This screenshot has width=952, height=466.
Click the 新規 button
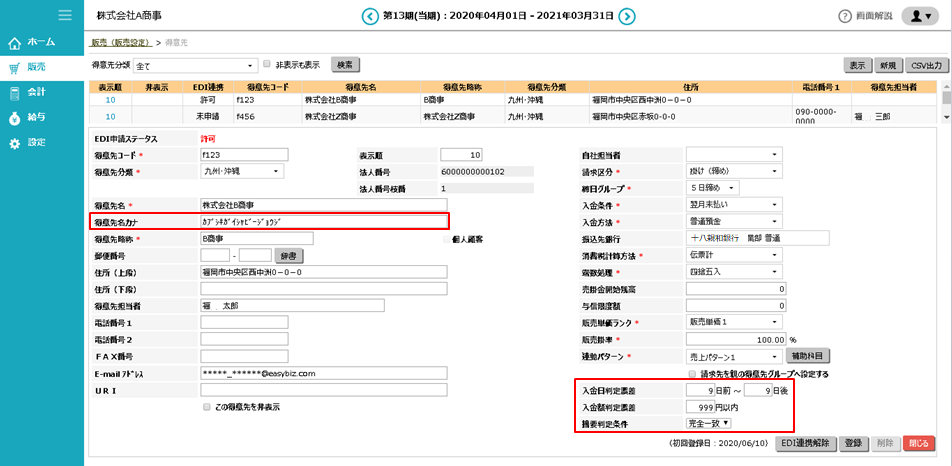point(888,65)
